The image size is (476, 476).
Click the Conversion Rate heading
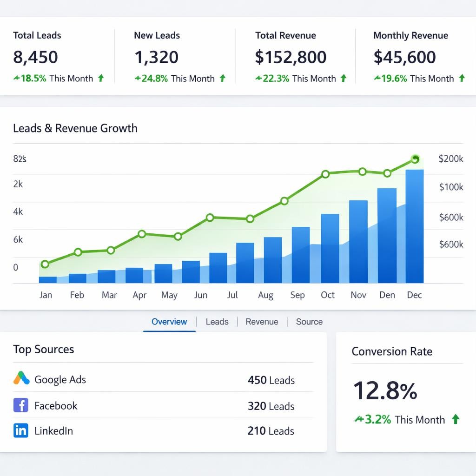(392, 351)
